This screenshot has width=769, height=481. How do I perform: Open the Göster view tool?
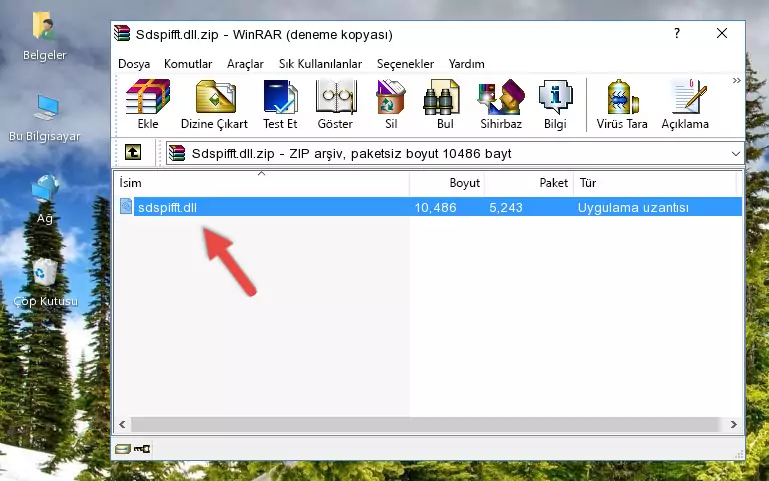coord(335,104)
